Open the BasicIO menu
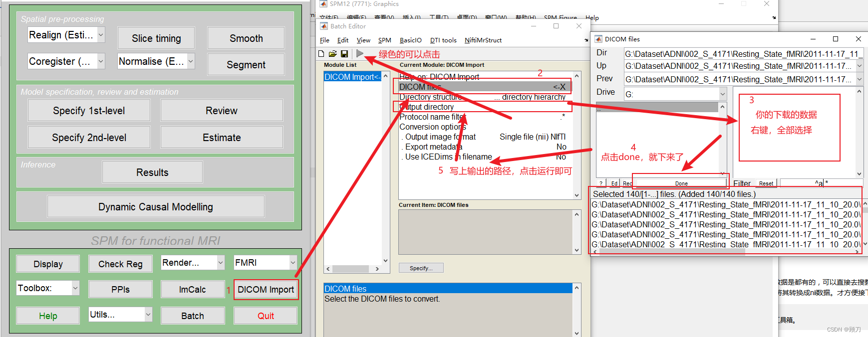This screenshot has width=868, height=337. pos(410,40)
